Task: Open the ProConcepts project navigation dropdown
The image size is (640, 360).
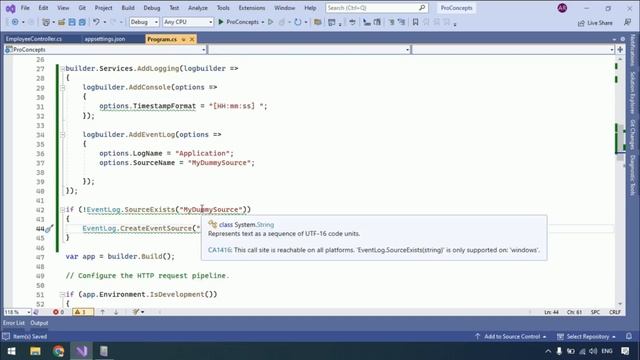Action: [x=105, y=49]
